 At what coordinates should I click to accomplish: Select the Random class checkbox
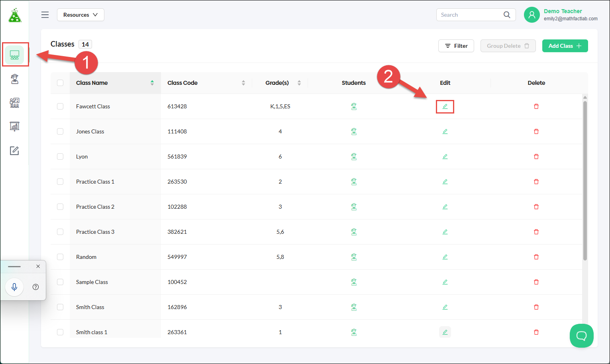pyautogui.click(x=60, y=257)
